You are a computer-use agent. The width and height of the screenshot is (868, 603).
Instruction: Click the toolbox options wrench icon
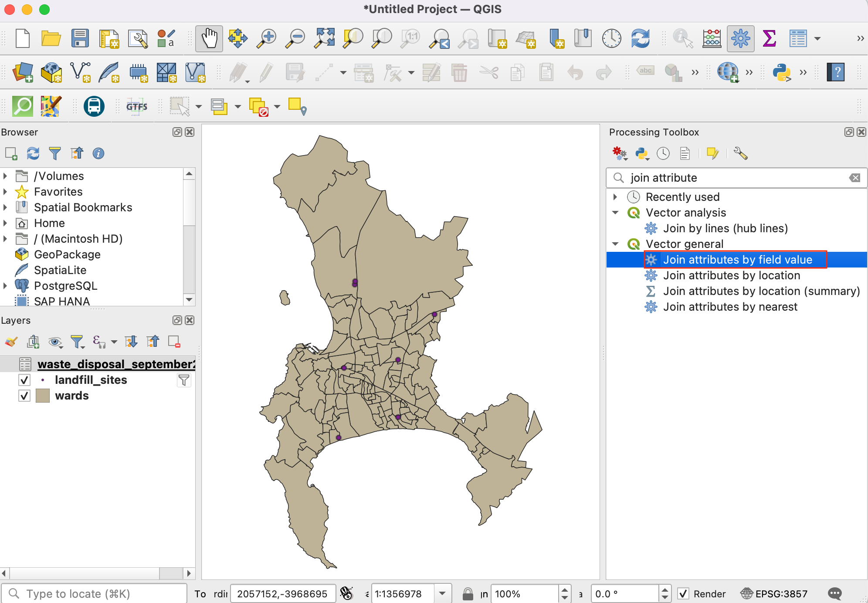[740, 153]
